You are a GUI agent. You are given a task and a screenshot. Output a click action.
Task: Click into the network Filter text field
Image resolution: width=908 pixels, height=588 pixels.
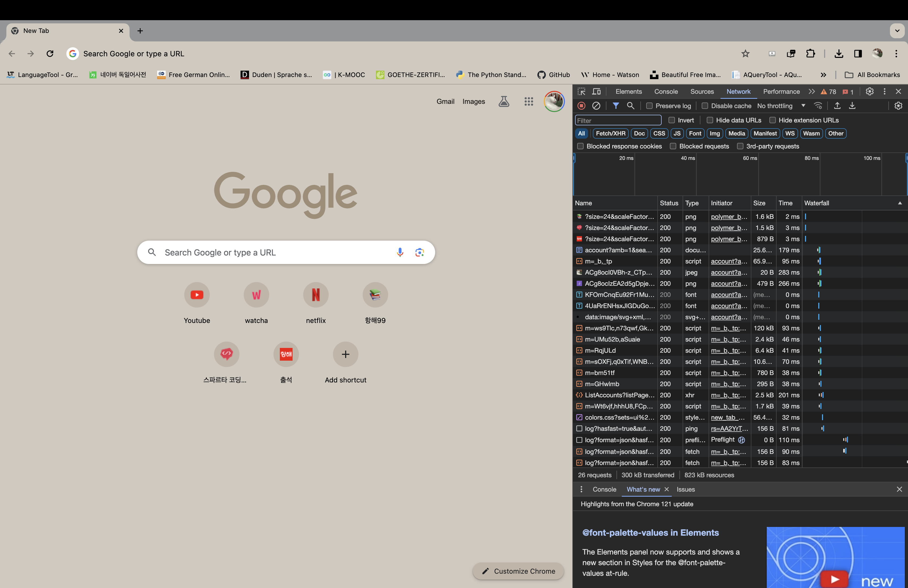(x=618, y=121)
